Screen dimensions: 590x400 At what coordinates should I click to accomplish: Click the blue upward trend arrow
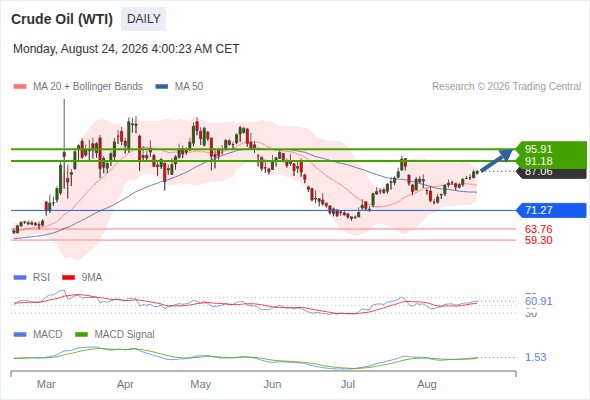point(497,160)
